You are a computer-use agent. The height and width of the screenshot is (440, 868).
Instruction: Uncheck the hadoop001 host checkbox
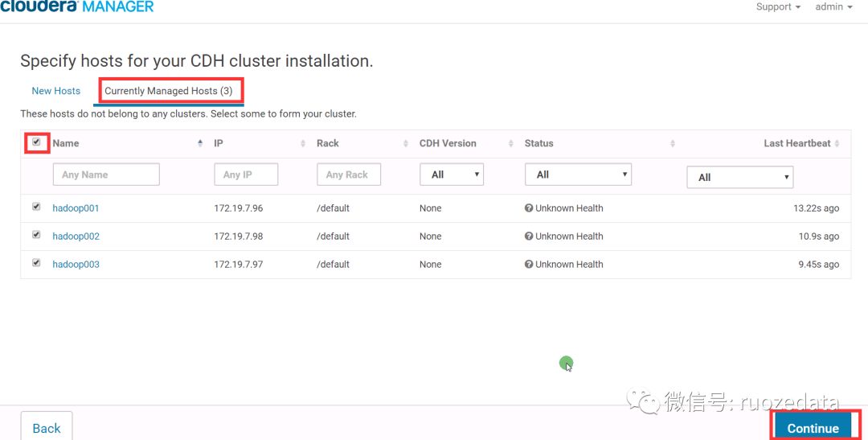pyautogui.click(x=36, y=207)
